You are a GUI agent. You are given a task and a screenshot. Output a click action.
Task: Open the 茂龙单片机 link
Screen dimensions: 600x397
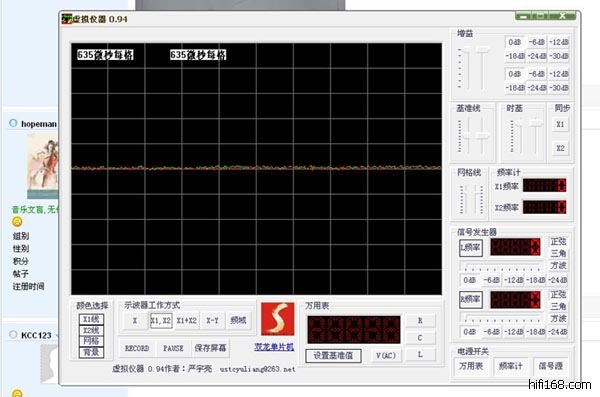tap(274, 347)
